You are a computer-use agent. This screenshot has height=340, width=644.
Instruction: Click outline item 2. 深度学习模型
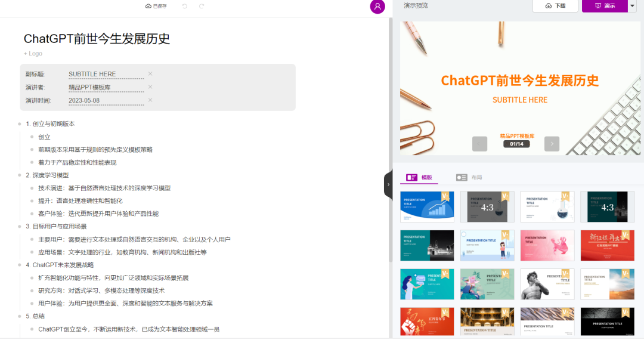(x=47, y=175)
